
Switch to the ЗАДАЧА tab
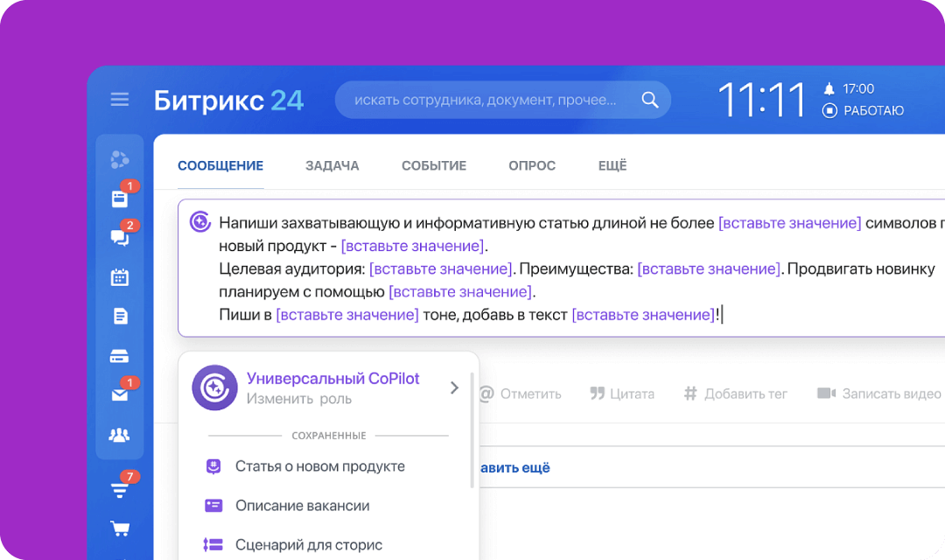pos(332,165)
